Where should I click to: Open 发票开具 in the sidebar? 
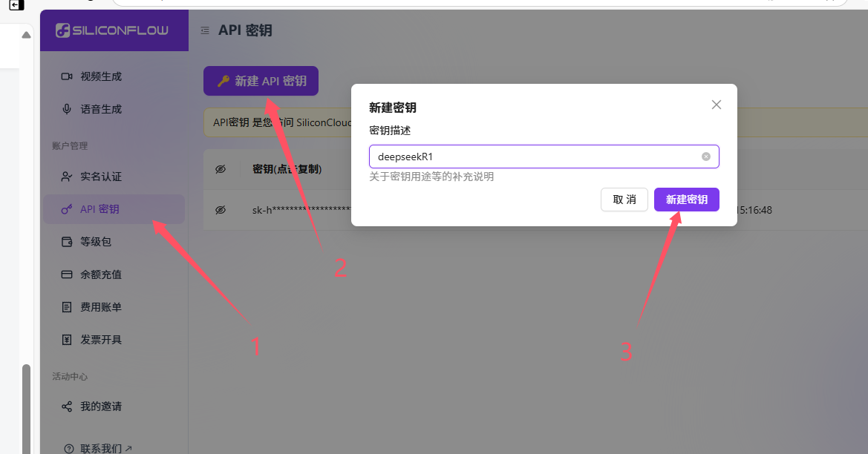coord(114,340)
